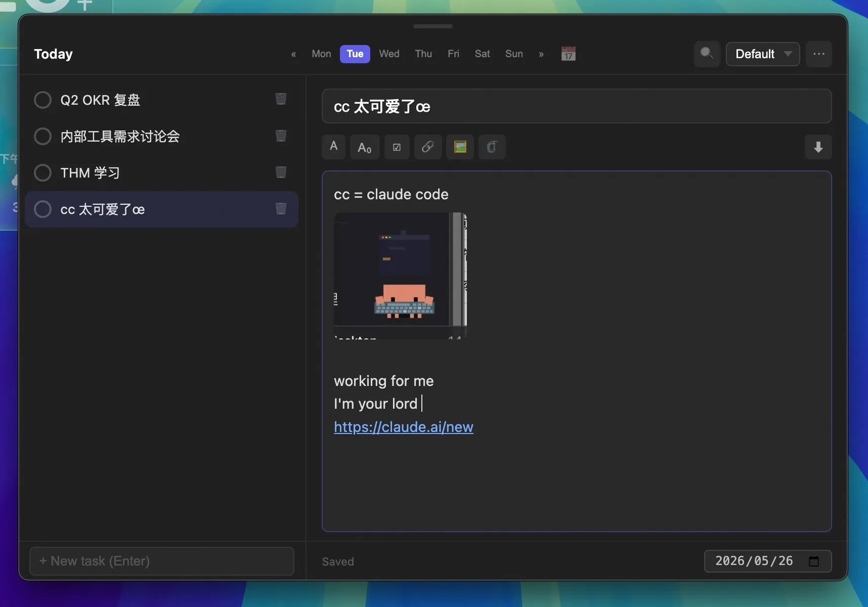This screenshot has width=868, height=607.
Task: Switch to the Sat tab
Action: (482, 54)
